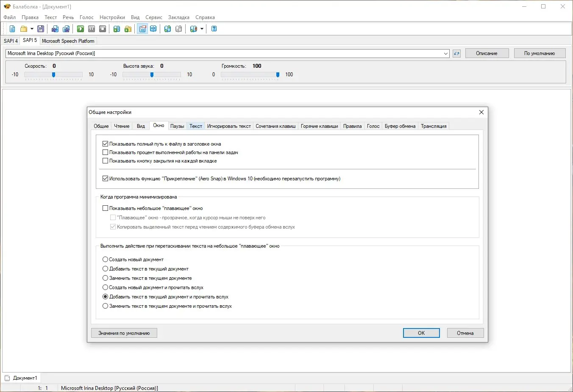Click the green book with play arrow icon
This screenshot has width=573, height=392.
[x=117, y=29]
